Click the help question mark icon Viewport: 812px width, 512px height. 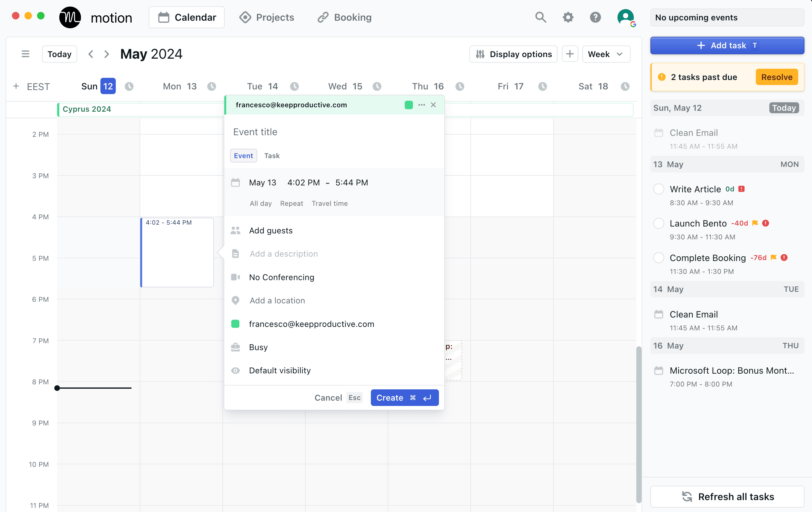(595, 17)
